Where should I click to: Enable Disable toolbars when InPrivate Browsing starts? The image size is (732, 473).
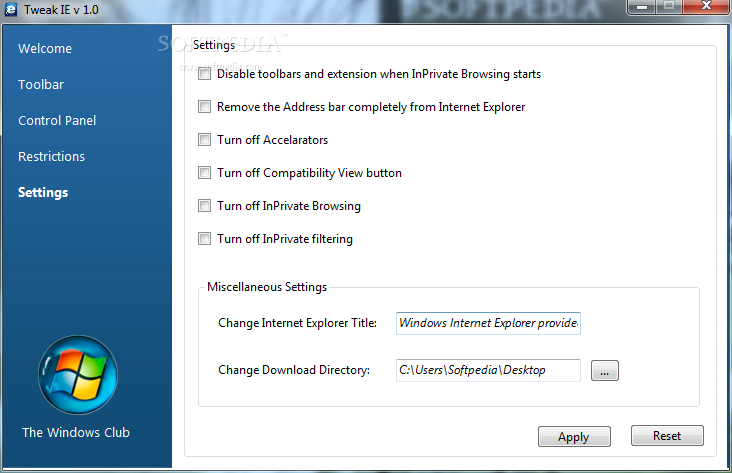pos(204,74)
